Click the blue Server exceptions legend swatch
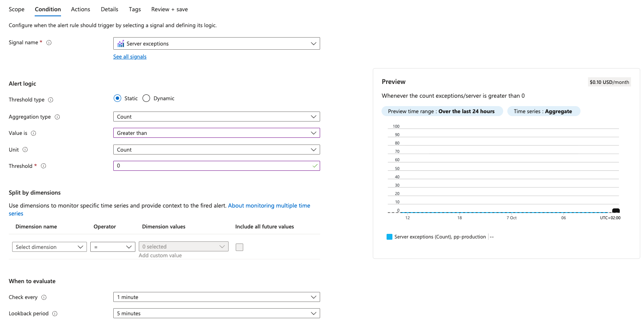 389,237
